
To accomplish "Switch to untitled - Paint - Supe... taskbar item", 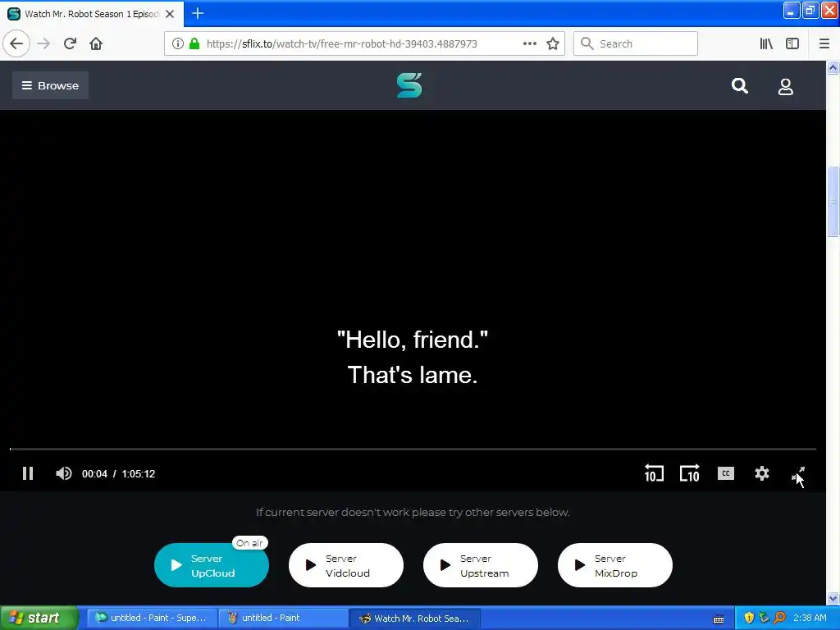I will (x=152, y=619).
